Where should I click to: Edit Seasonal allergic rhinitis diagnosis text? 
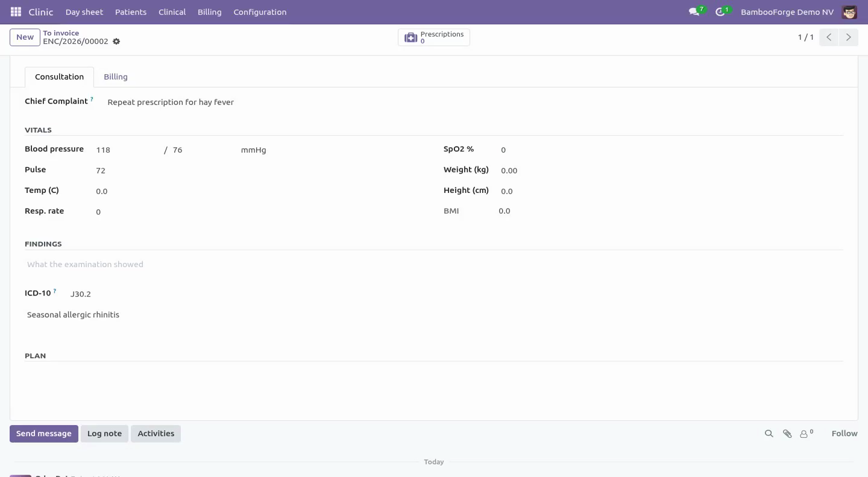(434, 315)
